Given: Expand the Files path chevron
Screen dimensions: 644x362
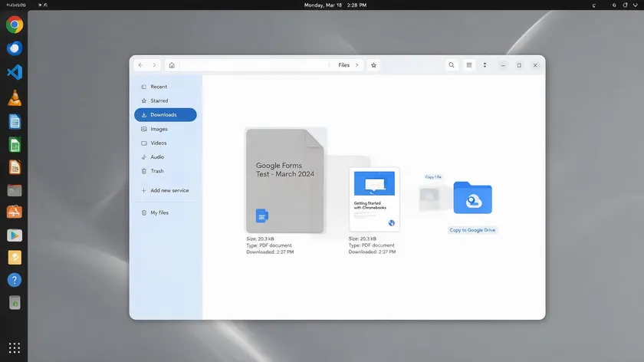Looking at the screenshot, I should [x=357, y=65].
